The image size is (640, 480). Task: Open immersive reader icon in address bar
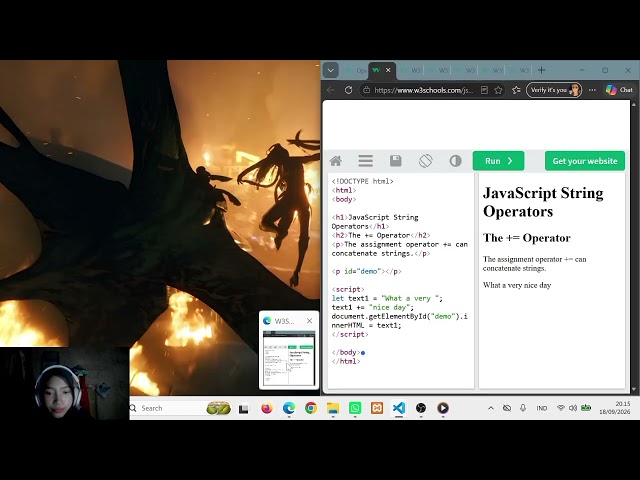[484, 90]
